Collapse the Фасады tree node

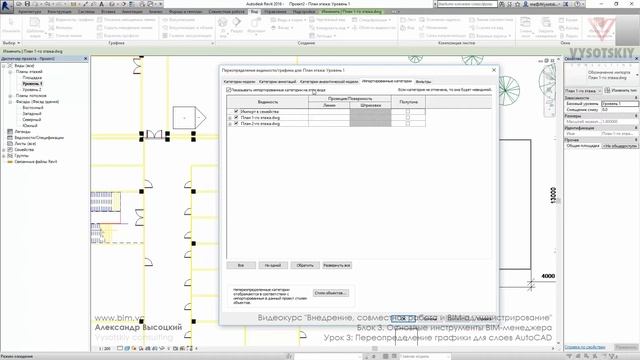coord(10,102)
